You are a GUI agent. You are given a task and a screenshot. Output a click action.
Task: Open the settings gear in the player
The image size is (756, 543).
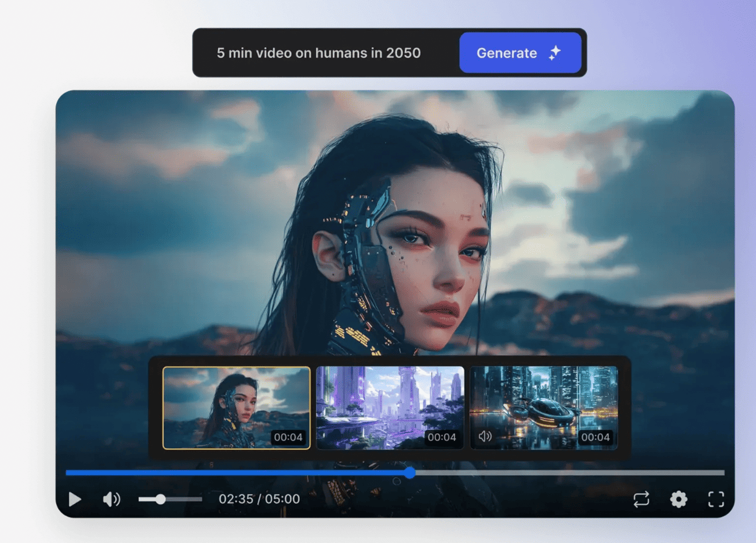tap(678, 499)
